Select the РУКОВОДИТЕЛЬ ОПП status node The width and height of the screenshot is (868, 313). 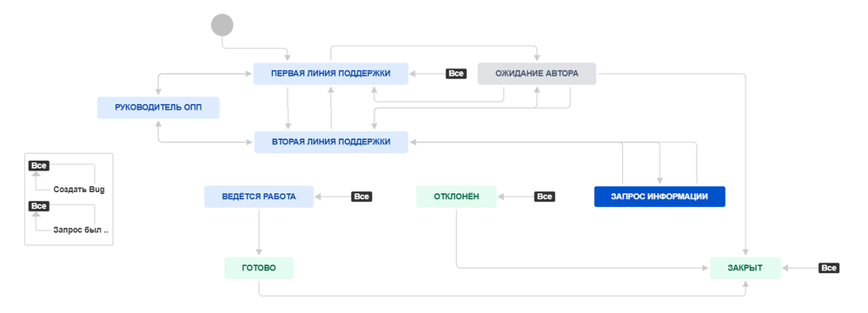(x=158, y=108)
